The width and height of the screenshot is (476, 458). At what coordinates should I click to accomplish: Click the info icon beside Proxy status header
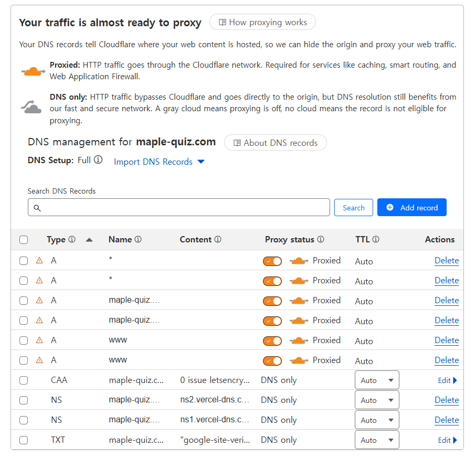click(321, 239)
